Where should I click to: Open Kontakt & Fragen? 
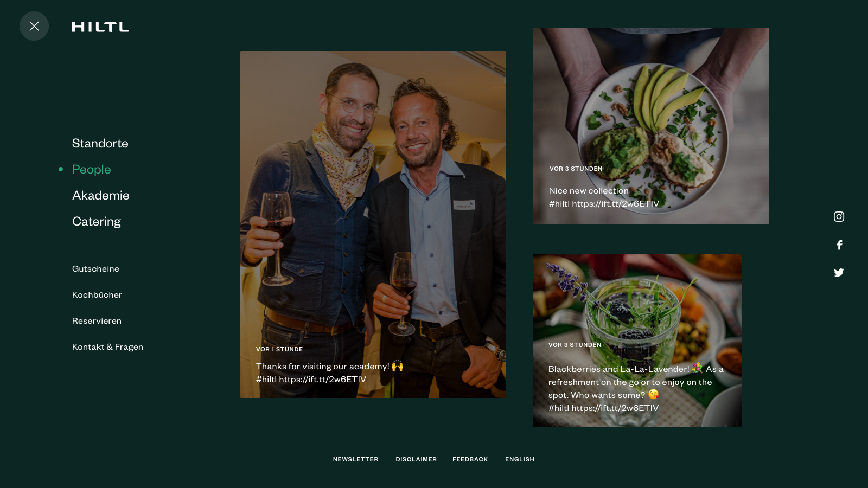(107, 347)
